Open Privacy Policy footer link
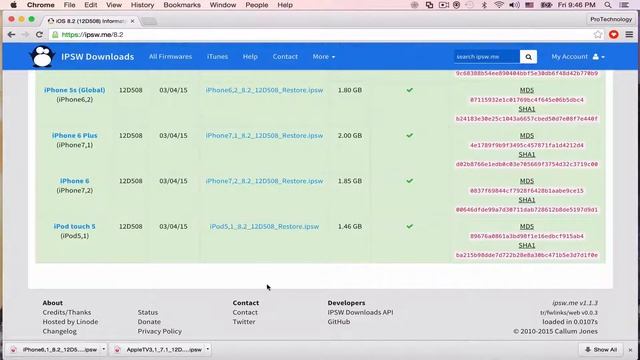This screenshot has height=360, width=640. pyautogui.click(x=160, y=331)
